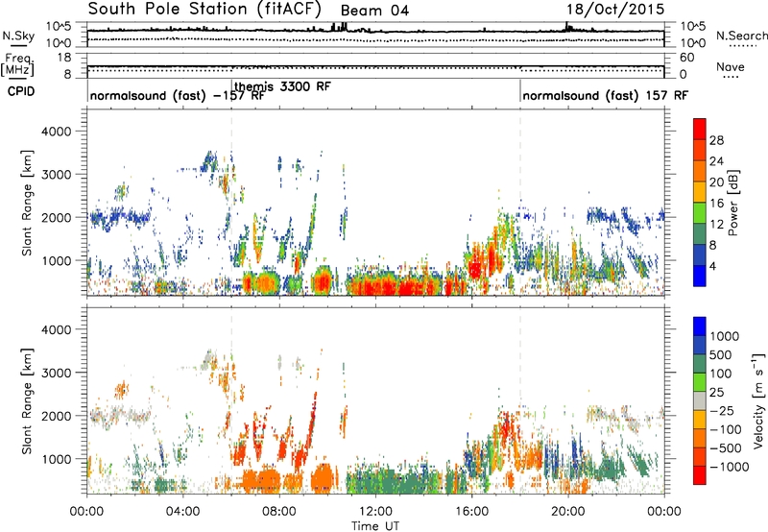Click the '12:00' time axis tick label
Viewport: 768px width, 532px height.
point(375,511)
